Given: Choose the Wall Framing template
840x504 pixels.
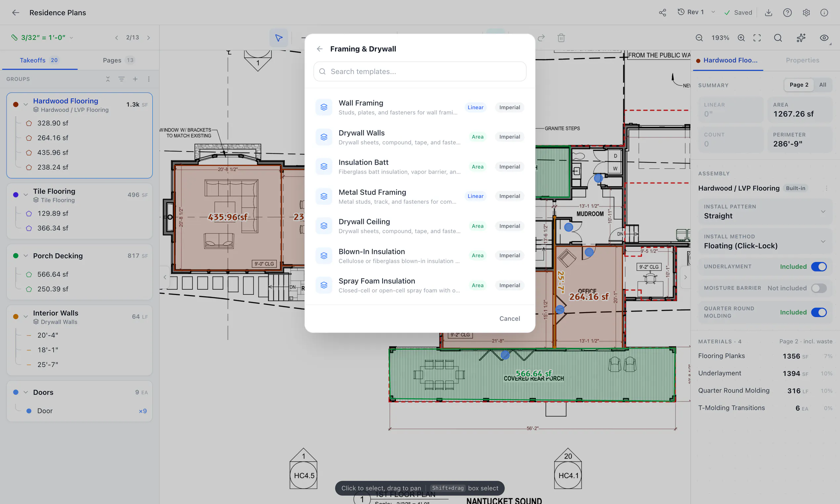Looking at the screenshot, I should tap(420, 107).
